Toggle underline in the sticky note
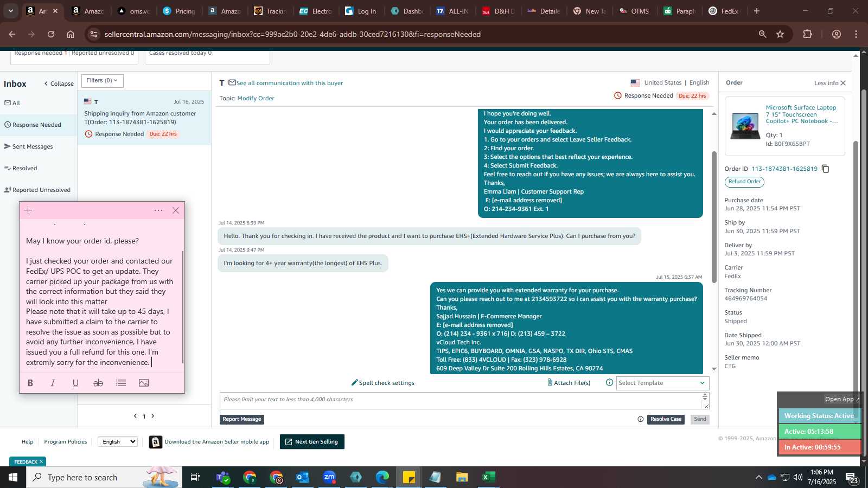 pos(75,383)
